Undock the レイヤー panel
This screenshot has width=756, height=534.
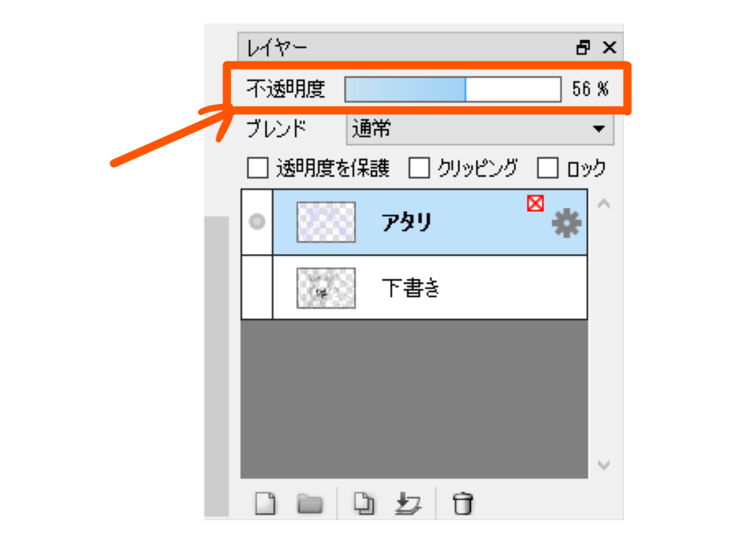tap(583, 47)
